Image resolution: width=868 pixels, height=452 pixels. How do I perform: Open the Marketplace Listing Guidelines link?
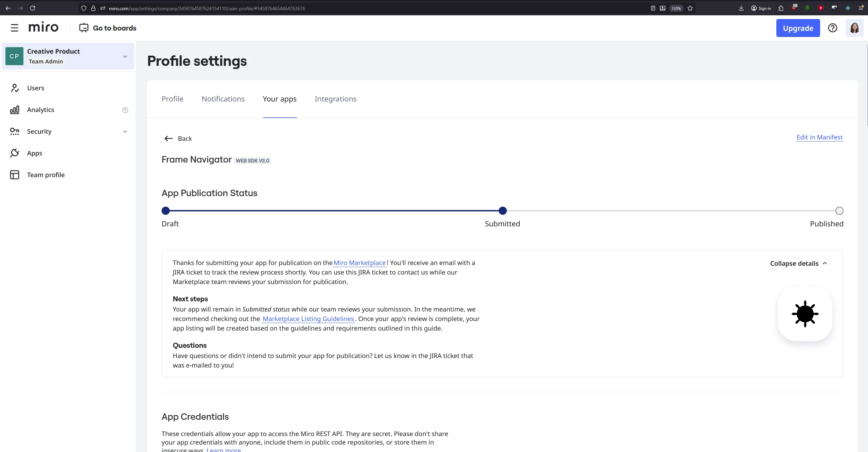[x=308, y=319]
